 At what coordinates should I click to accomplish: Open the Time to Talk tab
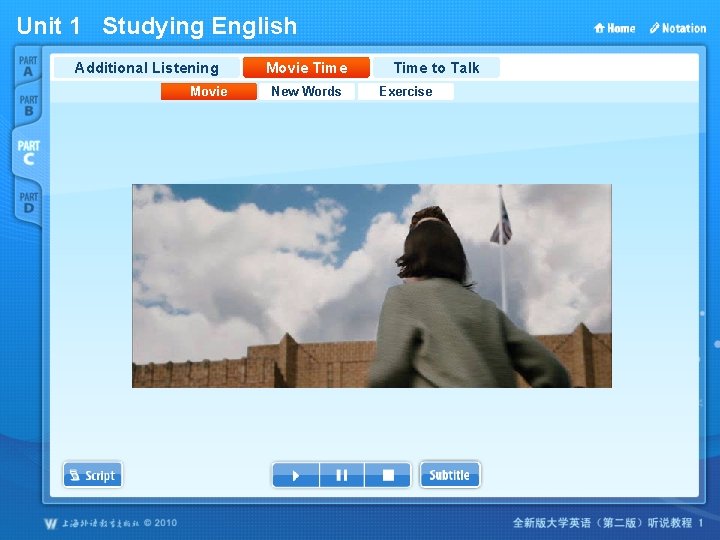coord(436,68)
